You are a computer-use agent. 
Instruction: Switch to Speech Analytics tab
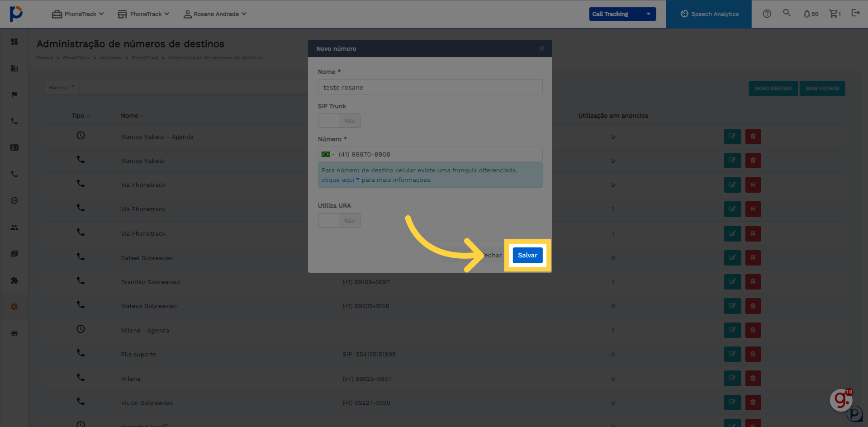709,14
